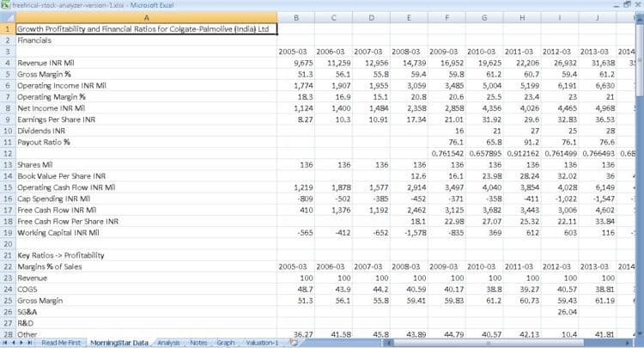Click the EPS value 8.27
This screenshot has height=348, width=644.
coord(305,119)
